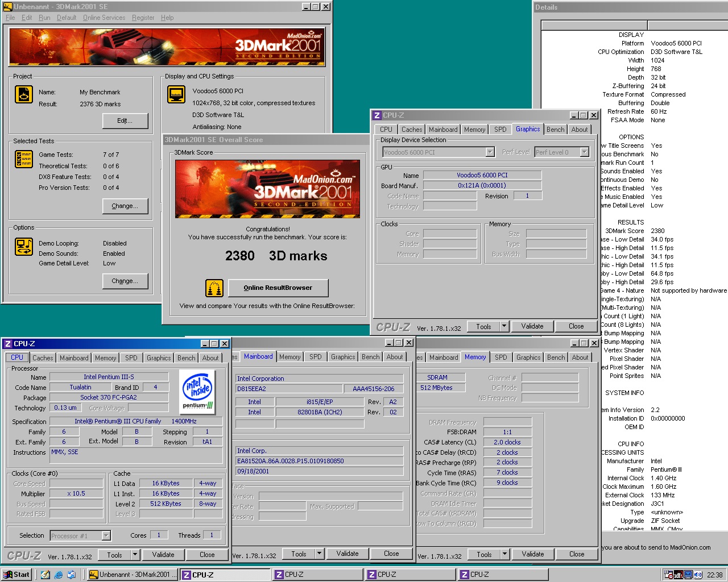Open the Help menu in 3DMark2001
Screen dimensions: 728x582
click(167, 18)
